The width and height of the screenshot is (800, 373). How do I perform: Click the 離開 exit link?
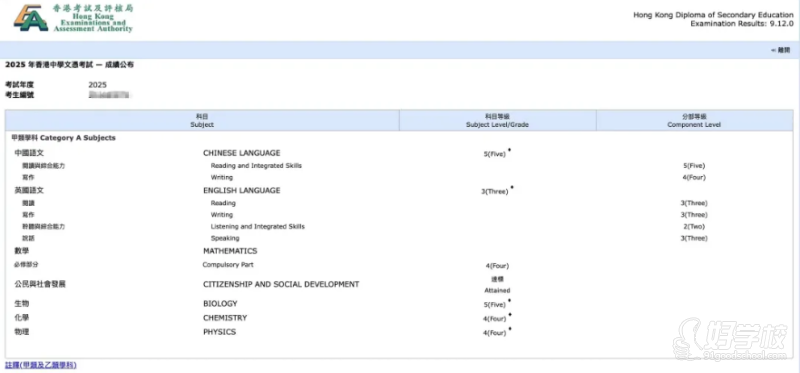781,50
